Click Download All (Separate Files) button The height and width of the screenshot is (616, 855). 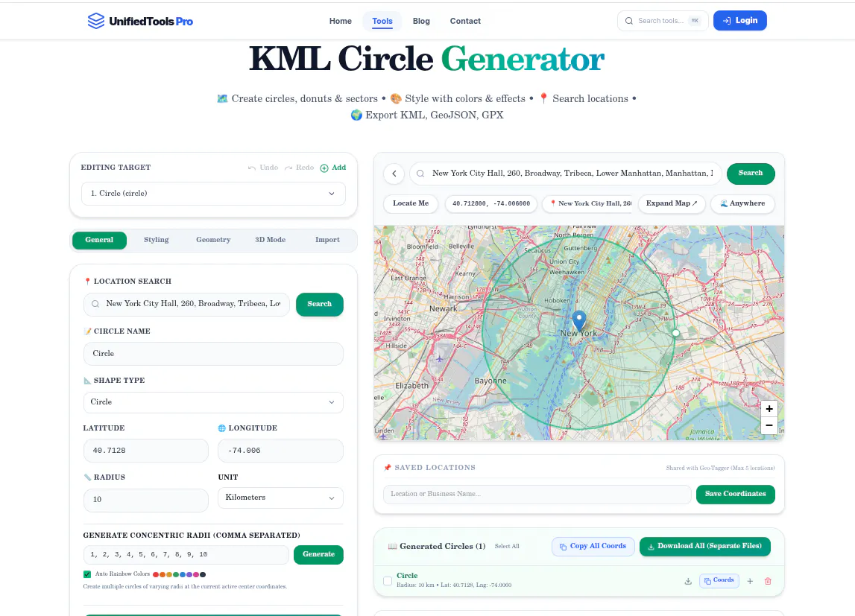(x=704, y=546)
